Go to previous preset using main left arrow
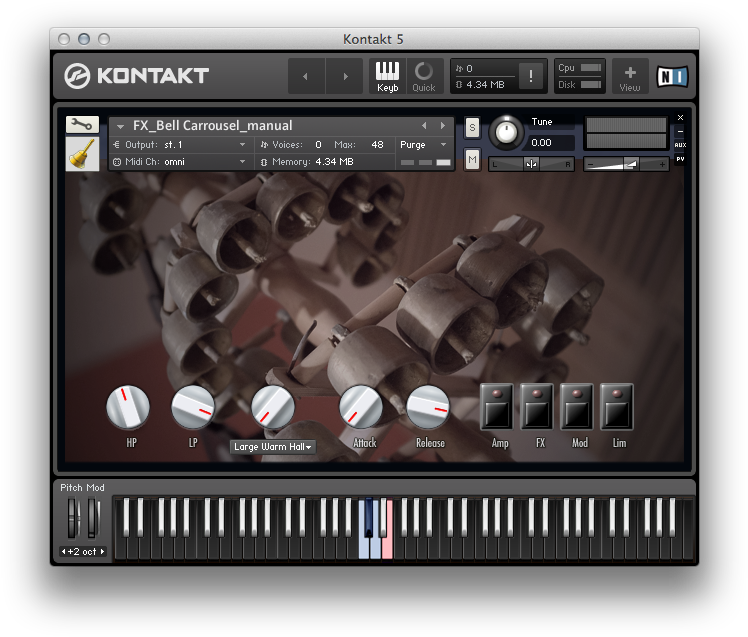 [x=306, y=76]
